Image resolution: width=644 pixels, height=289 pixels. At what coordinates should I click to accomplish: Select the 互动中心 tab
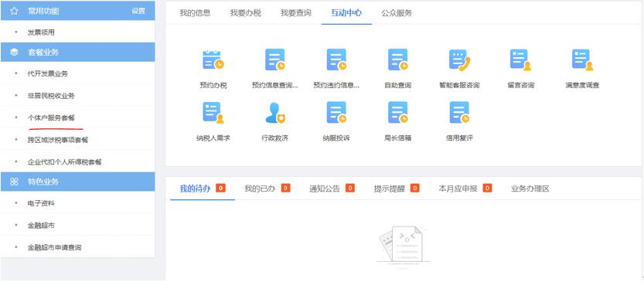(x=346, y=12)
